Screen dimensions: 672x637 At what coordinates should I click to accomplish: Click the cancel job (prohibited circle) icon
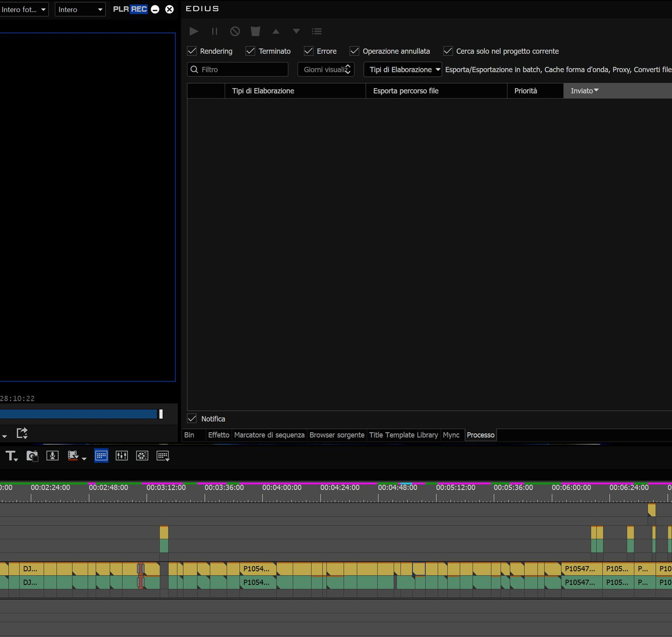pos(235,32)
